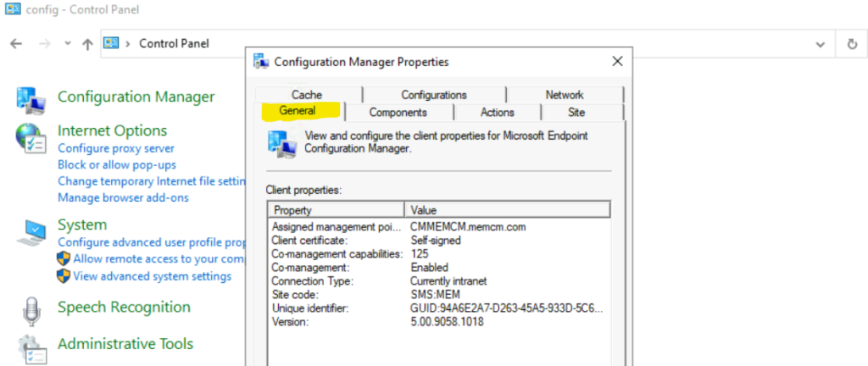868x366 pixels.
Task: Open the Configuration Manager control panel icon
Action: (x=31, y=100)
